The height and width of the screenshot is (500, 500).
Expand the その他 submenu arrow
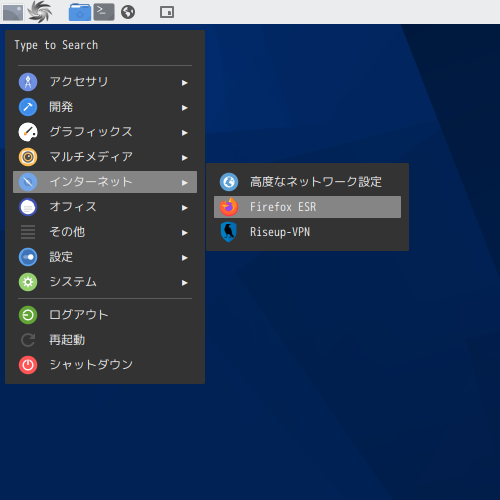point(185,233)
